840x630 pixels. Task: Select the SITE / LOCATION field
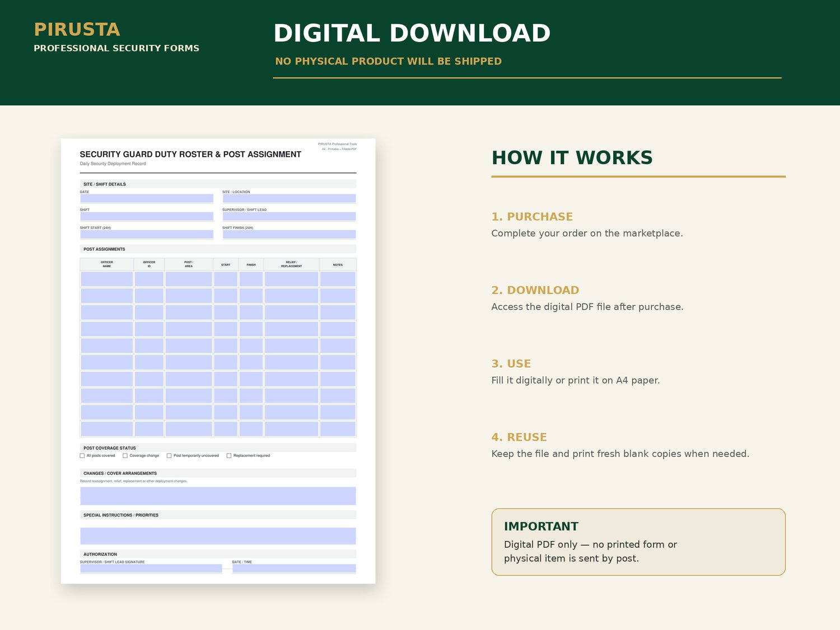point(289,198)
